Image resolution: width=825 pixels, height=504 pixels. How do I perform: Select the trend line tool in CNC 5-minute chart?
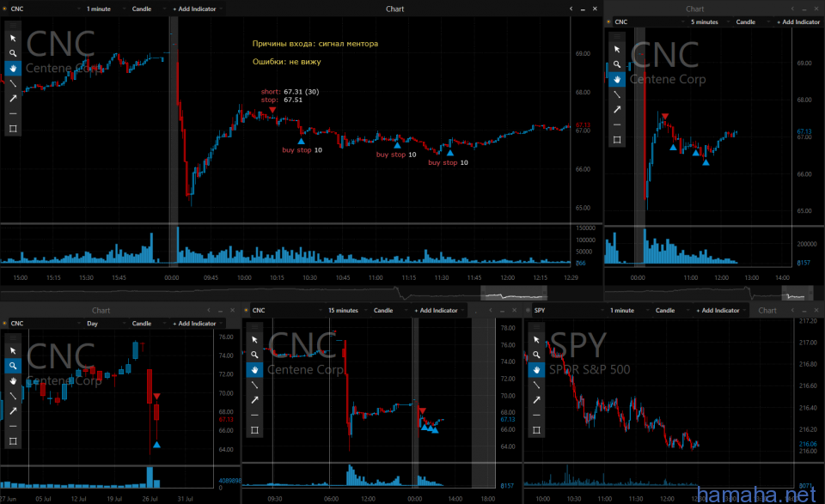pos(617,94)
